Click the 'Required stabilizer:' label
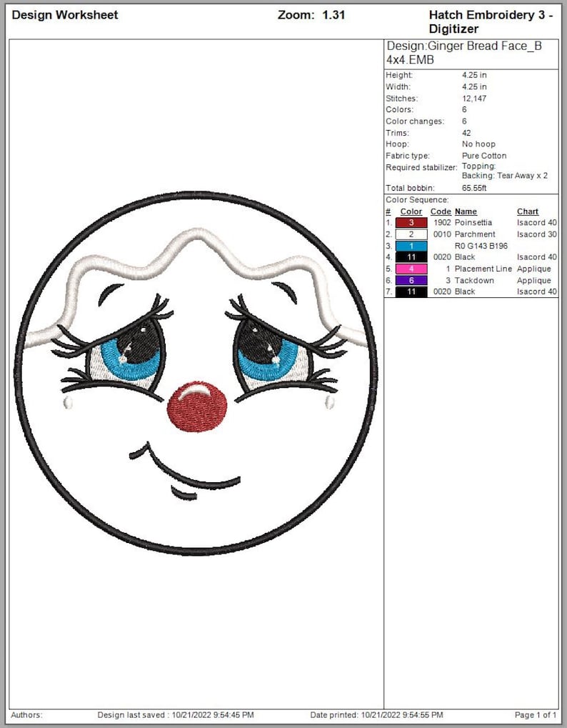The width and height of the screenshot is (567, 728). point(421,167)
